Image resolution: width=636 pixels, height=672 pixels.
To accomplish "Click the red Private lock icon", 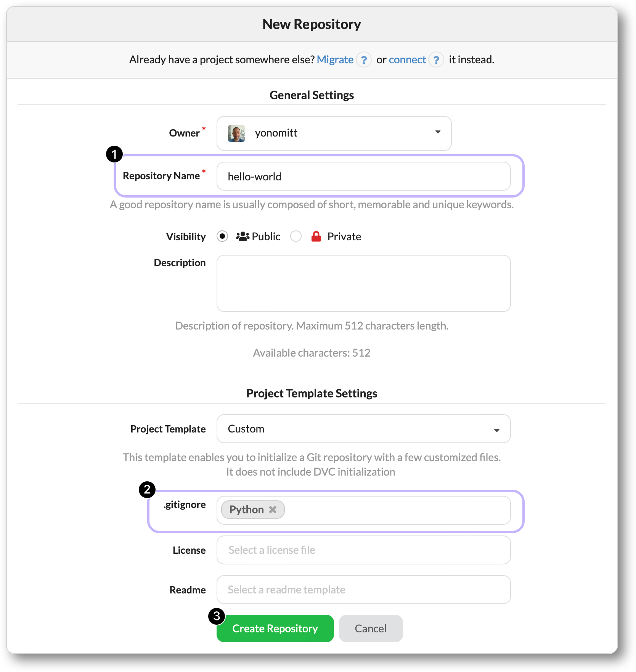I will (x=316, y=236).
